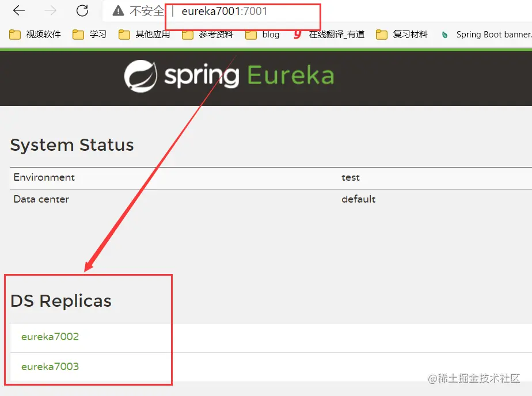This screenshot has height=396, width=532.
Task: Click the browser forward arrow
Action: 51,11
